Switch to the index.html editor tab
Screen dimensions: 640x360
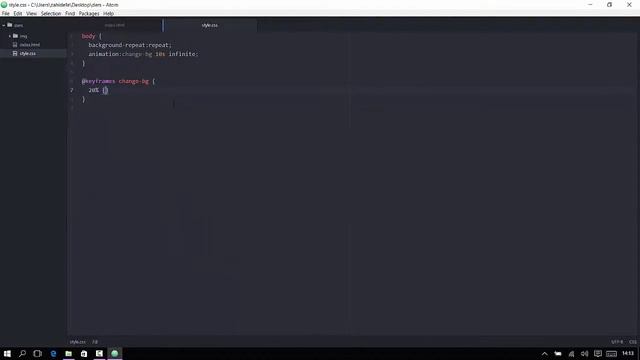115,25
